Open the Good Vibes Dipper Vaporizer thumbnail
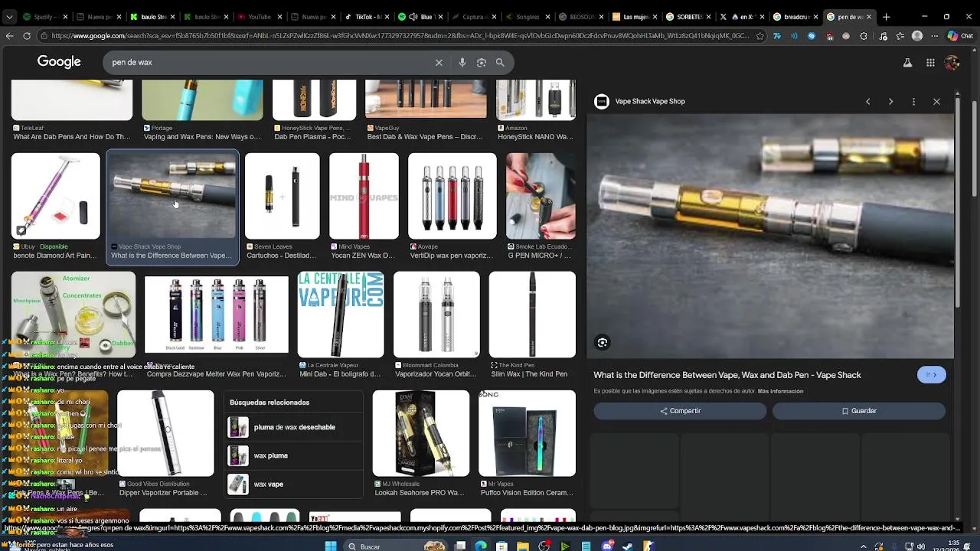Screen dimensions: 980x551 (165, 433)
